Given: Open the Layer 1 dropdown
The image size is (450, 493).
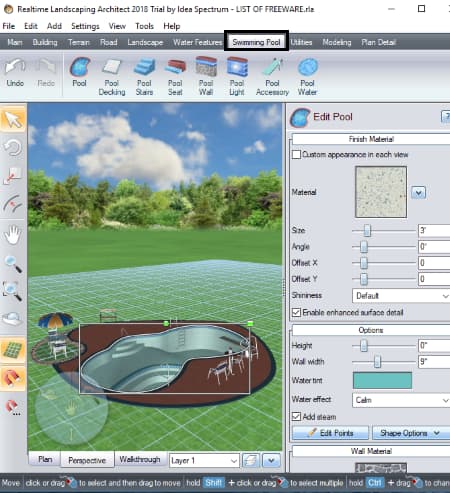Looking at the screenshot, I should tap(204, 461).
